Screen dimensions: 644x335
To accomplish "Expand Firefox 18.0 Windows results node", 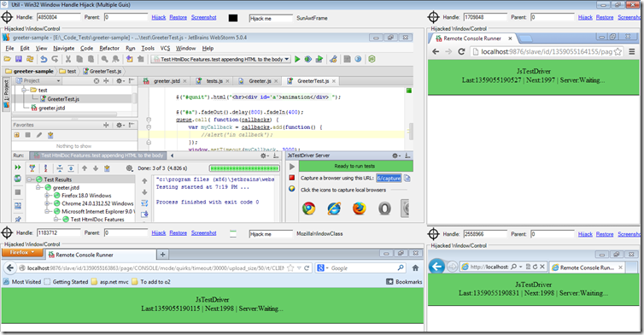I will [47, 195].
